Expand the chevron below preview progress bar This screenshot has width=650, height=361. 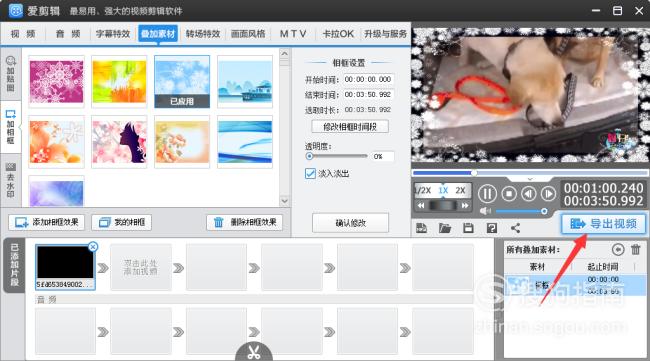(530, 179)
